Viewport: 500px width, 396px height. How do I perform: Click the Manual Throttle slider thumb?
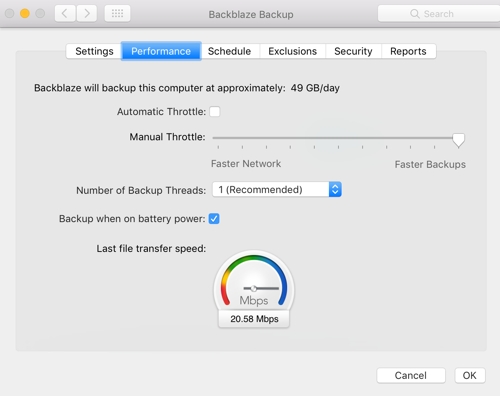(x=458, y=140)
